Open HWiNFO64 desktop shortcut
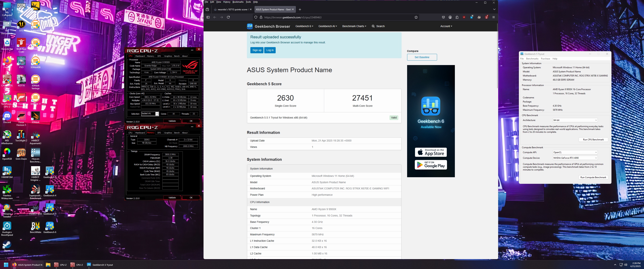This screenshot has width=644, height=269. tap(7, 172)
